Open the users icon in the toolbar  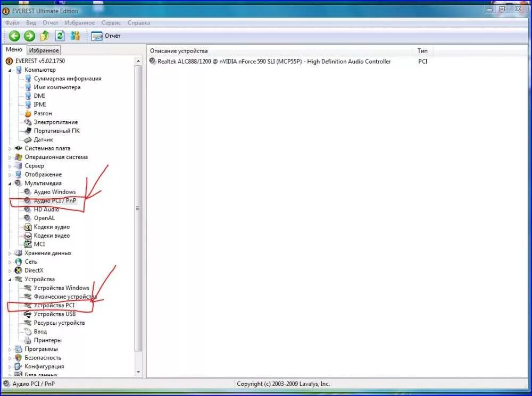point(75,36)
